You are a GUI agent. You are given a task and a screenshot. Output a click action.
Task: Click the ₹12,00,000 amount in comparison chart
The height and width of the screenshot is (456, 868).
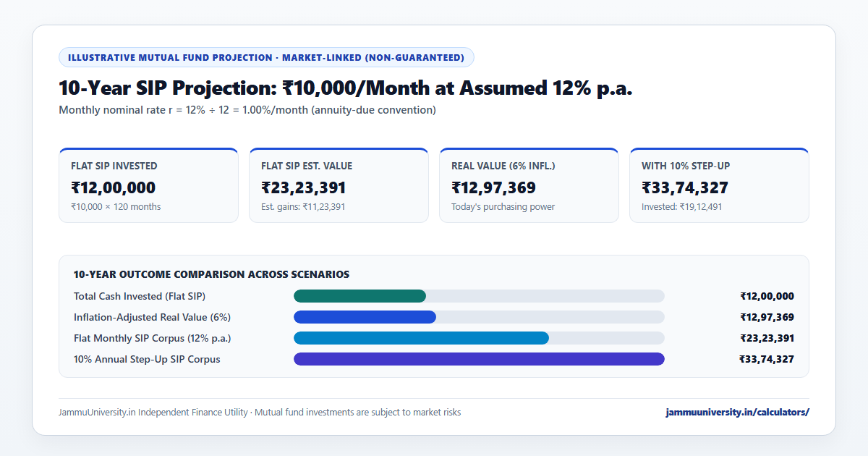click(x=767, y=296)
